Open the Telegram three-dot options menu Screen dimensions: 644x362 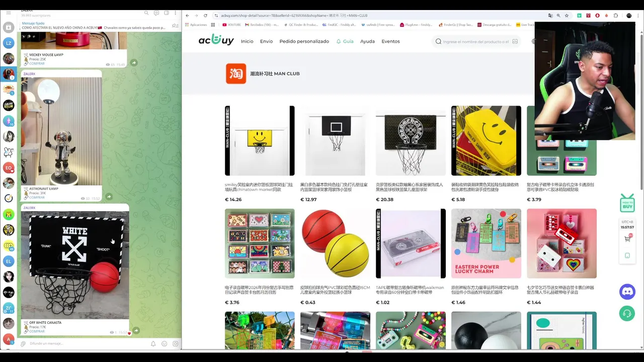[x=176, y=13]
